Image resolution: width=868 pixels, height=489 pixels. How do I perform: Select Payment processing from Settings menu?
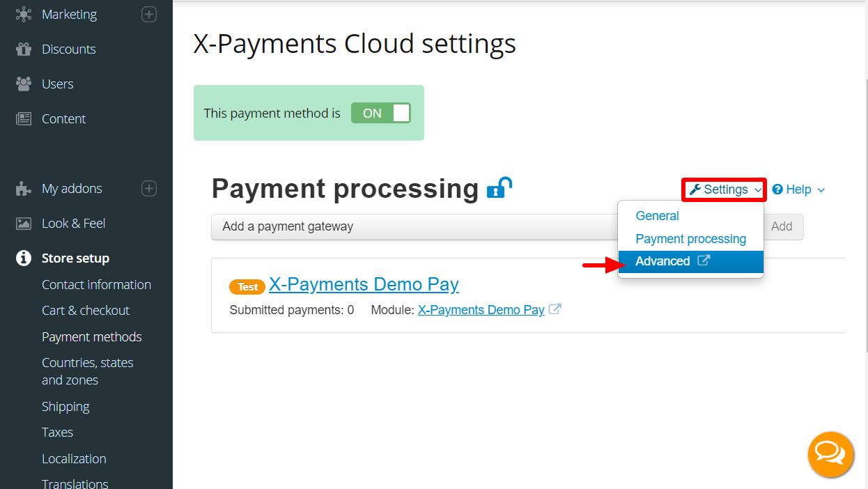(690, 239)
